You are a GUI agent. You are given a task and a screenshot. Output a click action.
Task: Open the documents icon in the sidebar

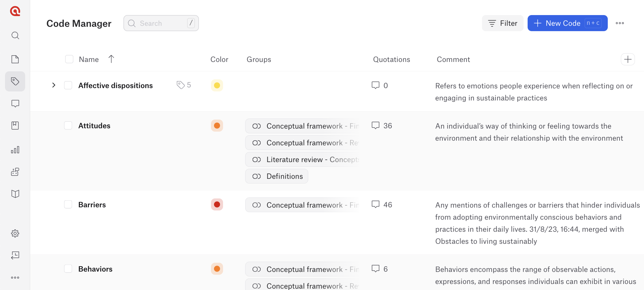(x=15, y=59)
